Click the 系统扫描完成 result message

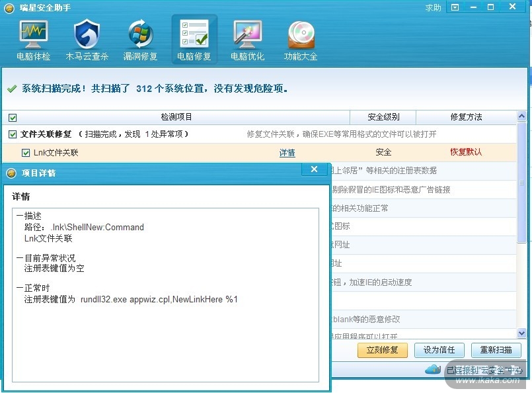tap(155, 89)
